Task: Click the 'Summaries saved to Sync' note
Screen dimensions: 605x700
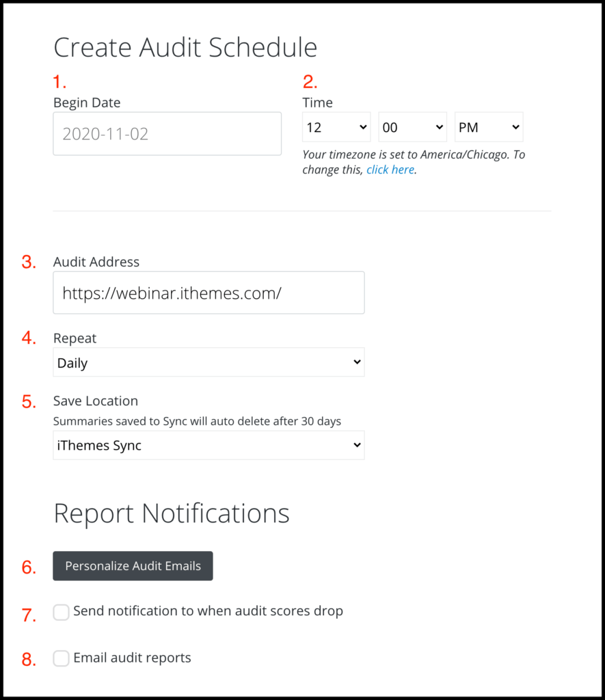Action: (197, 421)
